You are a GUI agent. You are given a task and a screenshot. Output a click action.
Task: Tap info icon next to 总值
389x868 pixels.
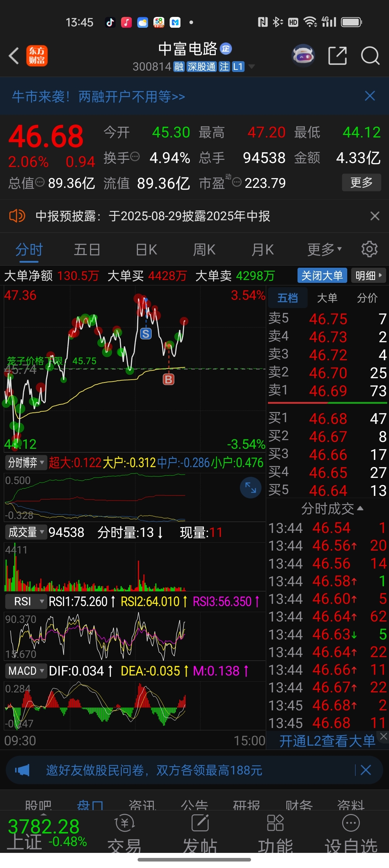pyautogui.click(x=40, y=182)
